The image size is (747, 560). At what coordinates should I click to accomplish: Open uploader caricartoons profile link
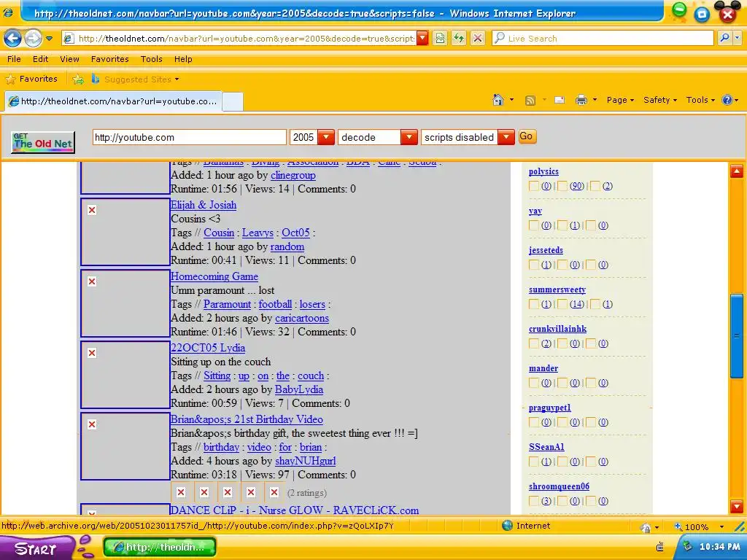[x=301, y=318]
